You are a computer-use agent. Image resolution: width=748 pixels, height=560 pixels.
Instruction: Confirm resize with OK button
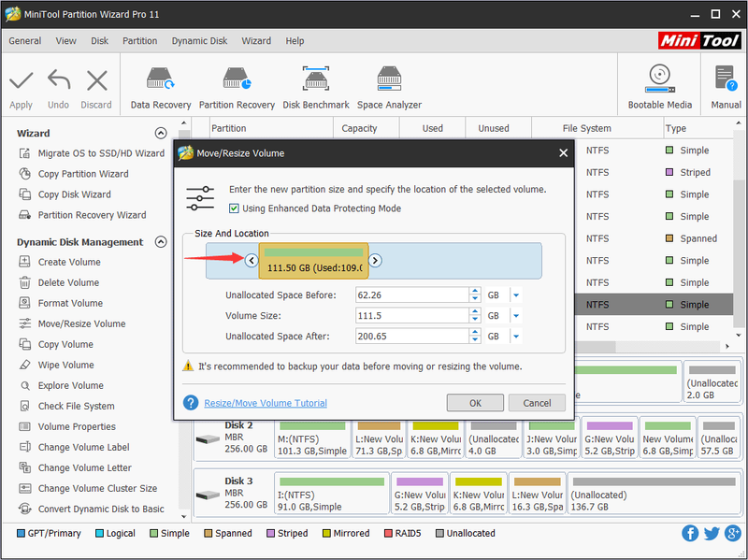click(475, 403)
